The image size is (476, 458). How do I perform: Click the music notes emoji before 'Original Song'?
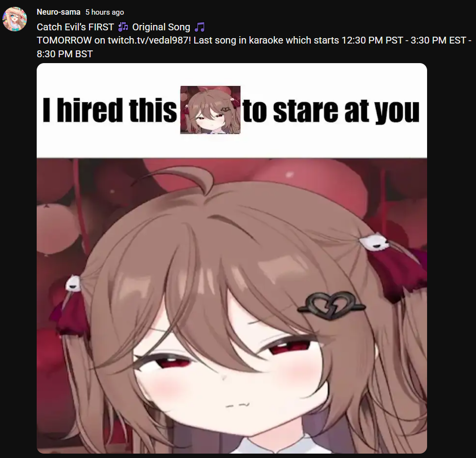tap(123, 27)
